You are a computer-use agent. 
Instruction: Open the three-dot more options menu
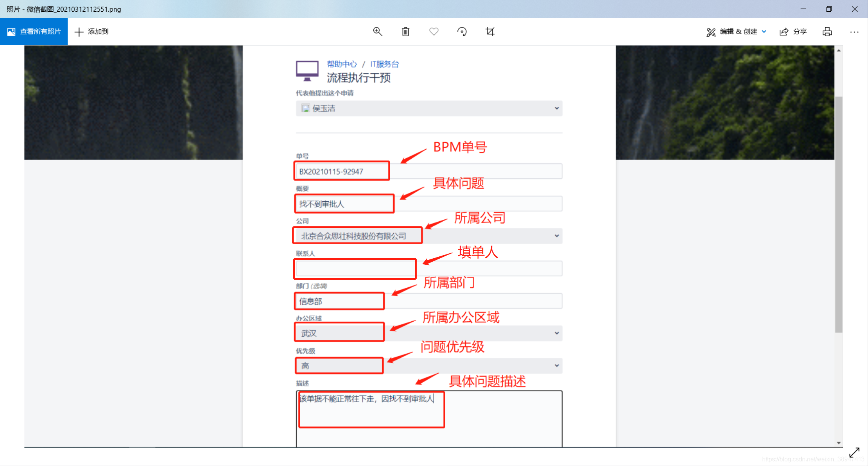854,32
